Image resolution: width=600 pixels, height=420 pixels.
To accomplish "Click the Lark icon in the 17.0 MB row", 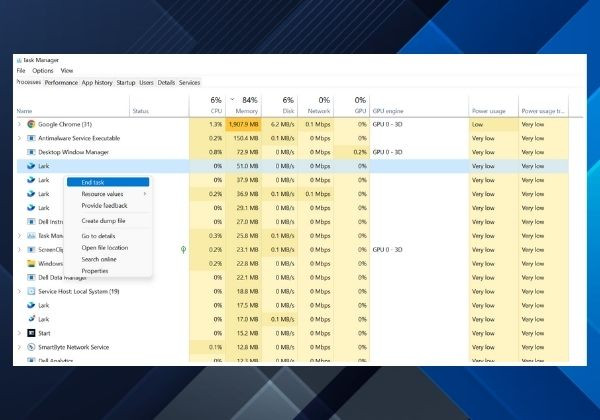I will point(31,319).
